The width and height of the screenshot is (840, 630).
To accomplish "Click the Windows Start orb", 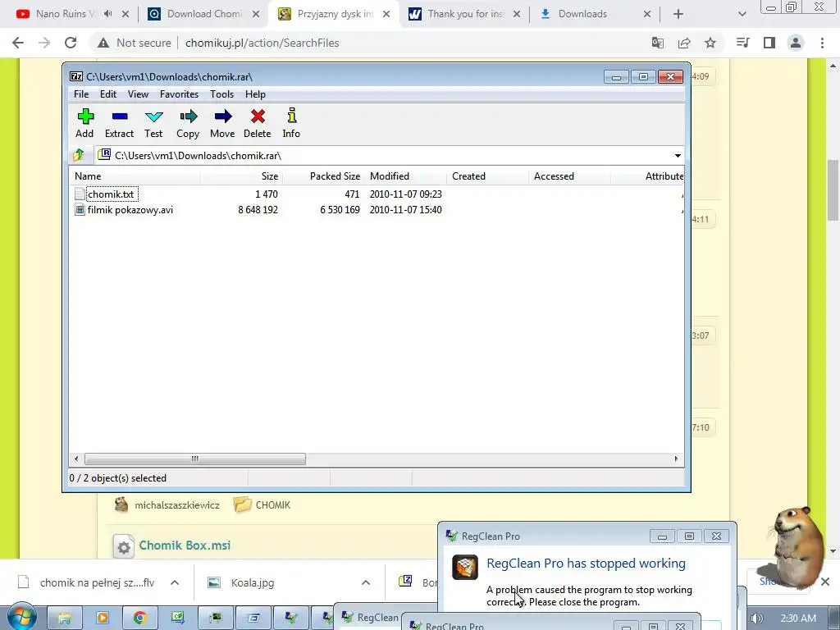I will click(x=21, y=617).
